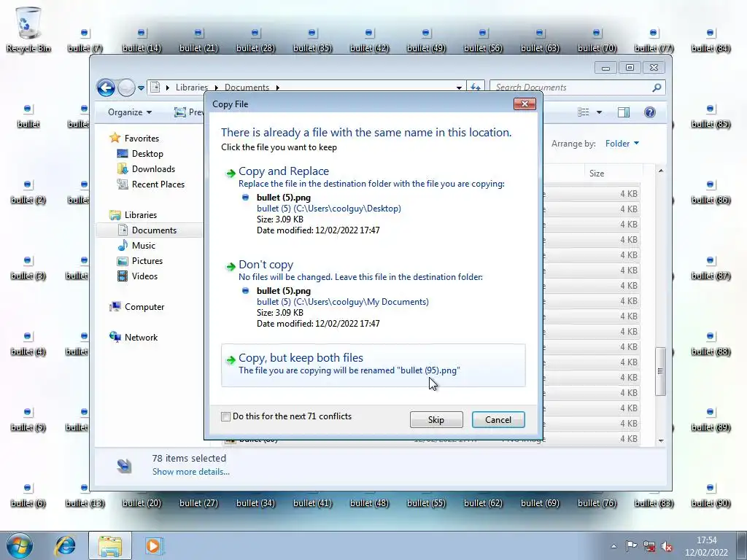Click the Show more details link
This screenshot has width=747, height=560.
pos(190,472)
